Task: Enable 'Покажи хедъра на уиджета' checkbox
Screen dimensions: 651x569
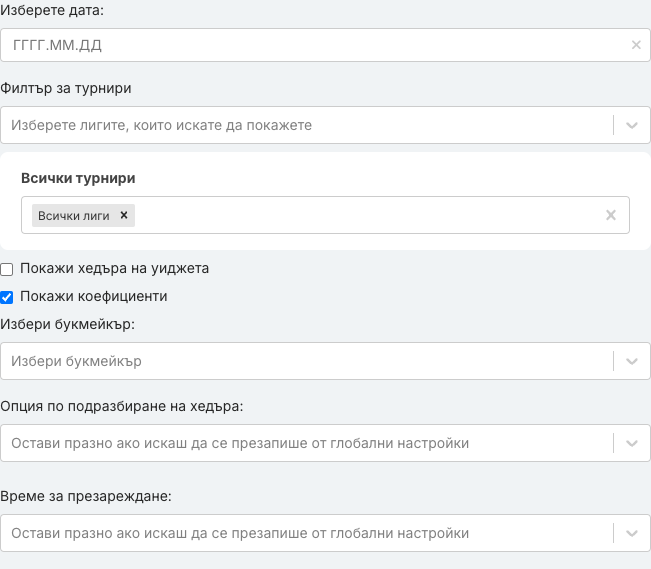Action: pos(7,269)
